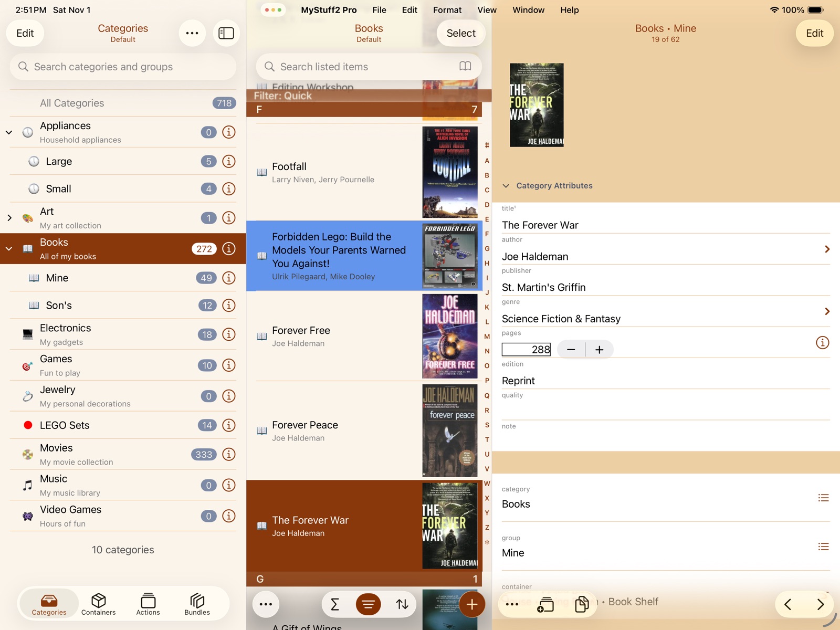Open detail pane more options ellipsis
The height and width of the screenshot is (630, 840).
point(512,604)
